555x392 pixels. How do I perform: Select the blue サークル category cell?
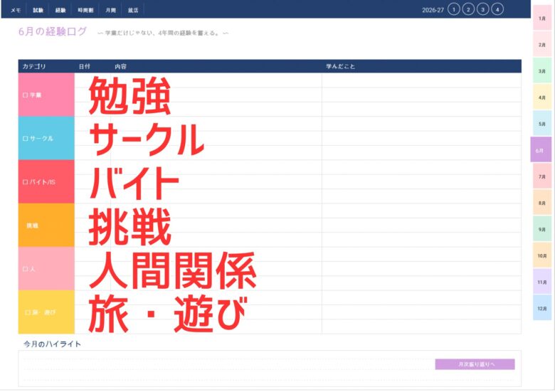[x=46, y=138]
